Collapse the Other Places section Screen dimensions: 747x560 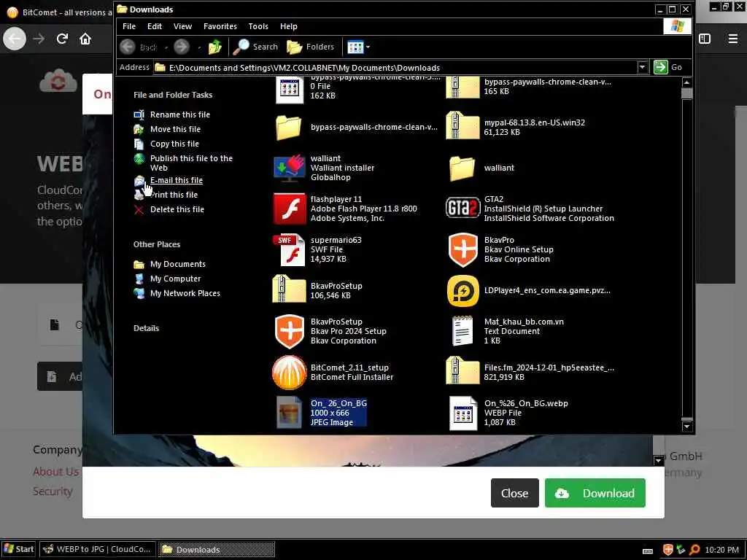pyautogui.click(x=157, y=244)
